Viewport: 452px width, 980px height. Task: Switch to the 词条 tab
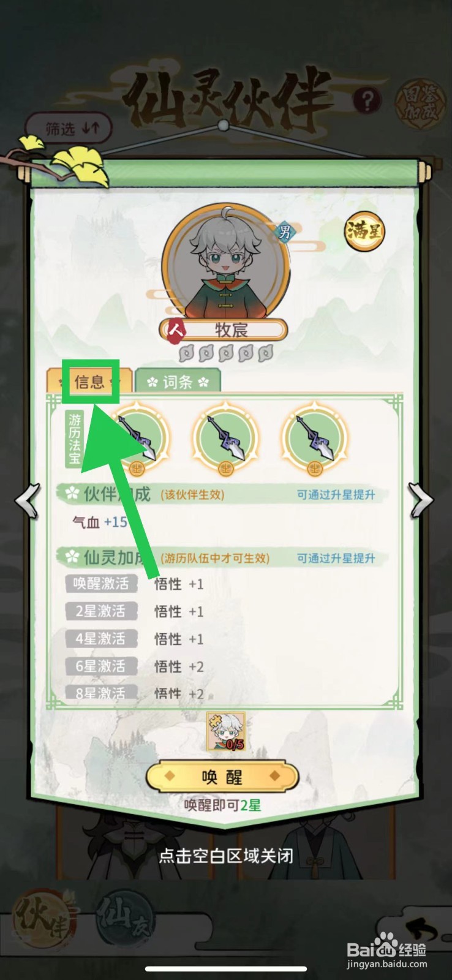178,382
